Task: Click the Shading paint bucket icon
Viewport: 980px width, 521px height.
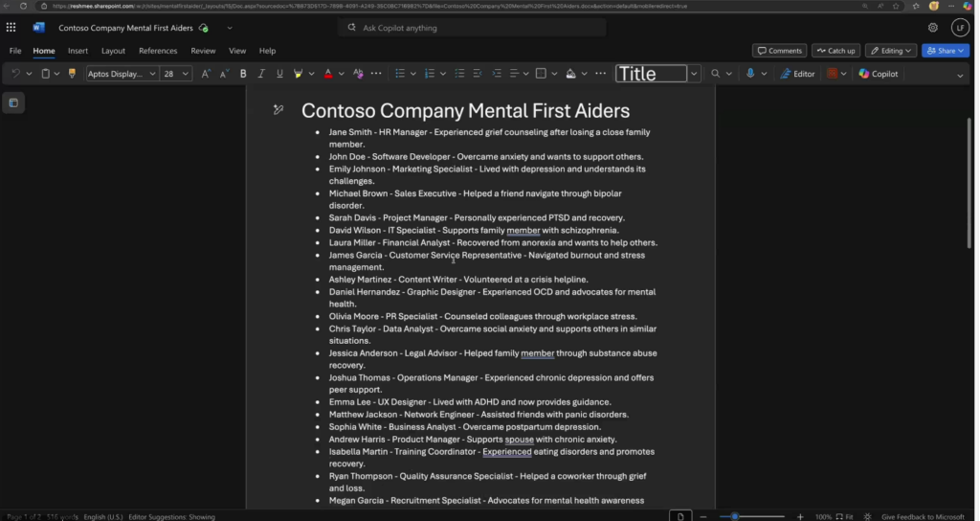Action: pyautogui.click(x=570, y=74)
